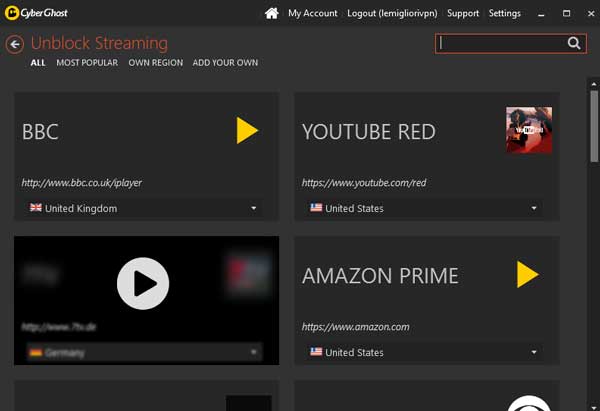This screenshot has height=411, width=600.
Task: Click the CBS eye logo thumbnail
Action: pos(529,403)
